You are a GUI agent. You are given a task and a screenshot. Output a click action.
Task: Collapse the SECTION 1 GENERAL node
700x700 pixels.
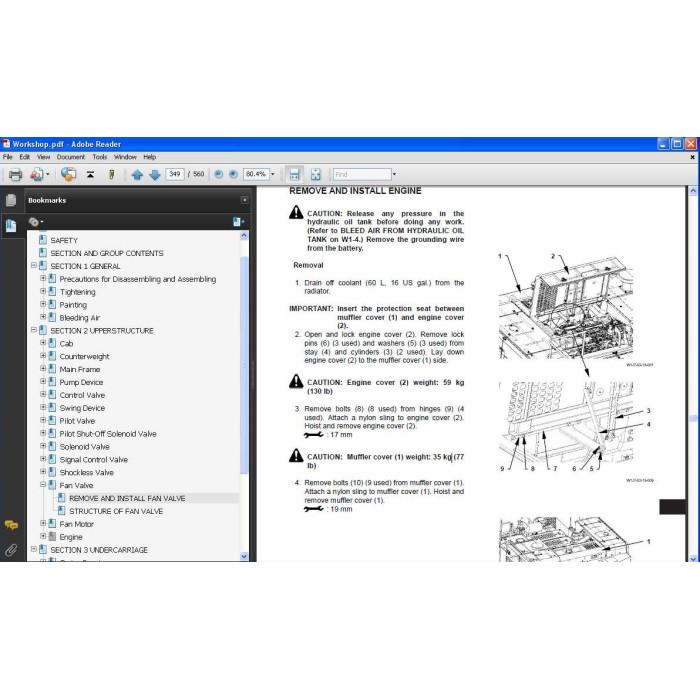coord(34,266)
